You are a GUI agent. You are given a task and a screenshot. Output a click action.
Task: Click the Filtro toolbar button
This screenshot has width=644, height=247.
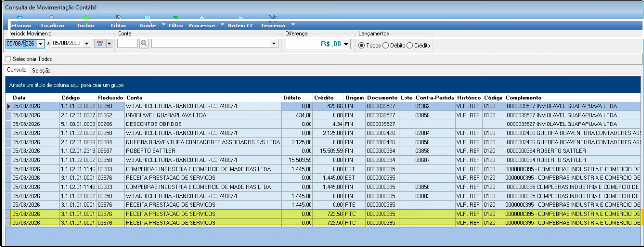click(175, 25)
